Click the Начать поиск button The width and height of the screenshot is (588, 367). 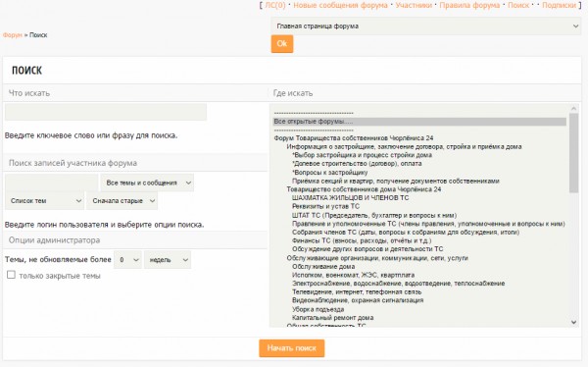click(x=292, y=348)
